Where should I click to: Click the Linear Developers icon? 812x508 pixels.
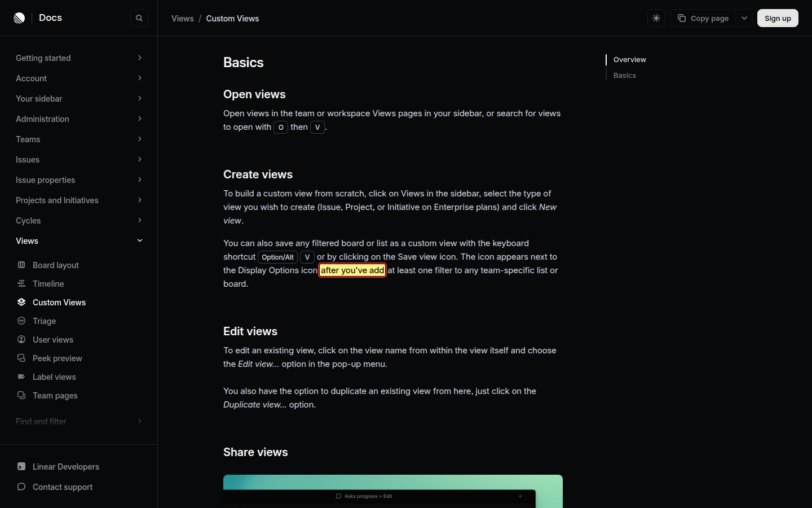(x=21, y=466)
